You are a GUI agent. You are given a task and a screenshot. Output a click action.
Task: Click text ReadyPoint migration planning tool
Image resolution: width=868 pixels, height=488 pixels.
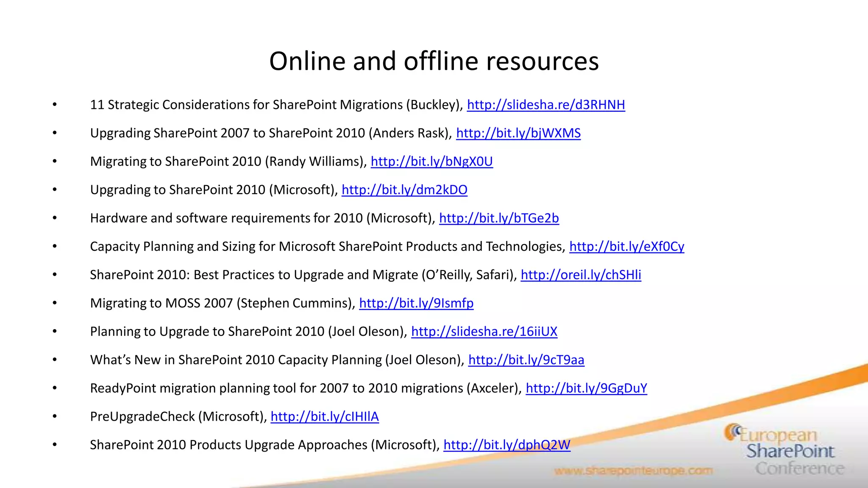[x=193, y=388]
